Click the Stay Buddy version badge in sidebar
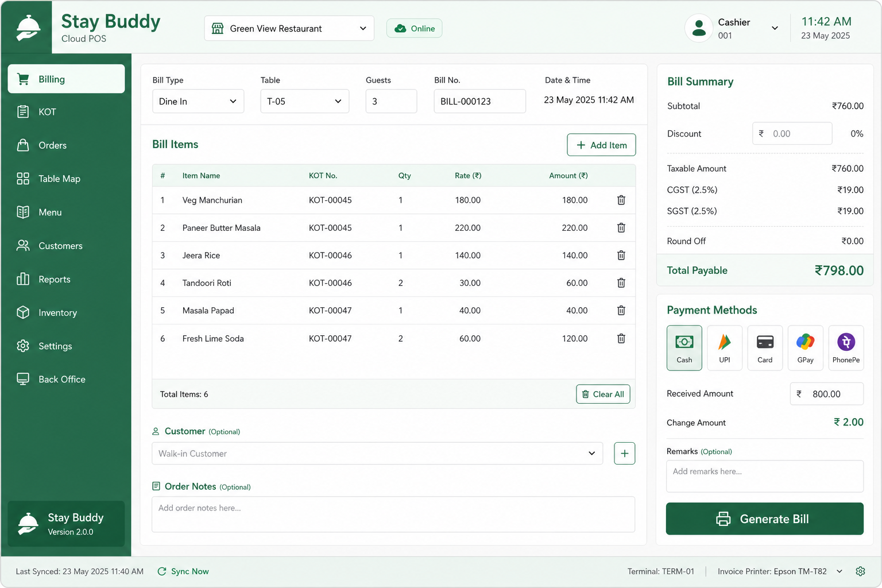Viewport: 882px width, 588px height. click(x=66, y=524)
